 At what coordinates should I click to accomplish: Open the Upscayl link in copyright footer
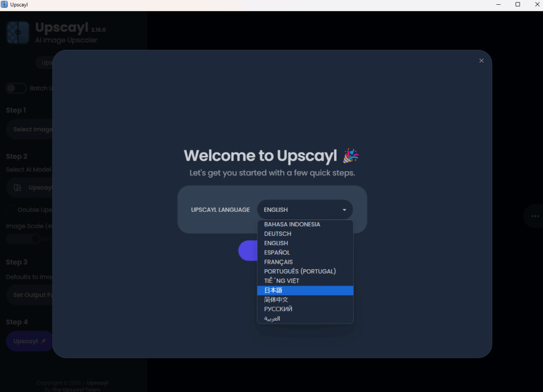98,383
